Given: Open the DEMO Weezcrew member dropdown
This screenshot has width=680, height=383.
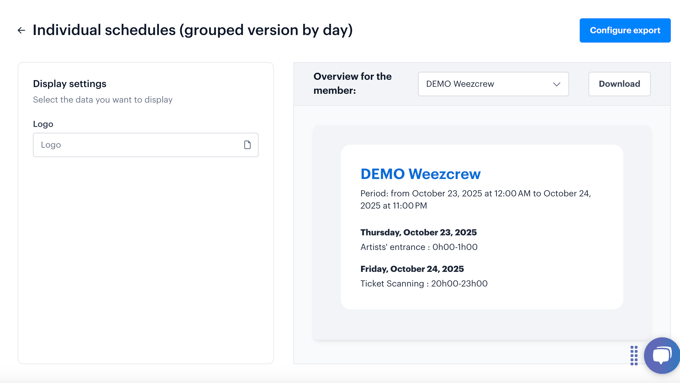Looking at the screenshot, I should [x=493, y=84].
